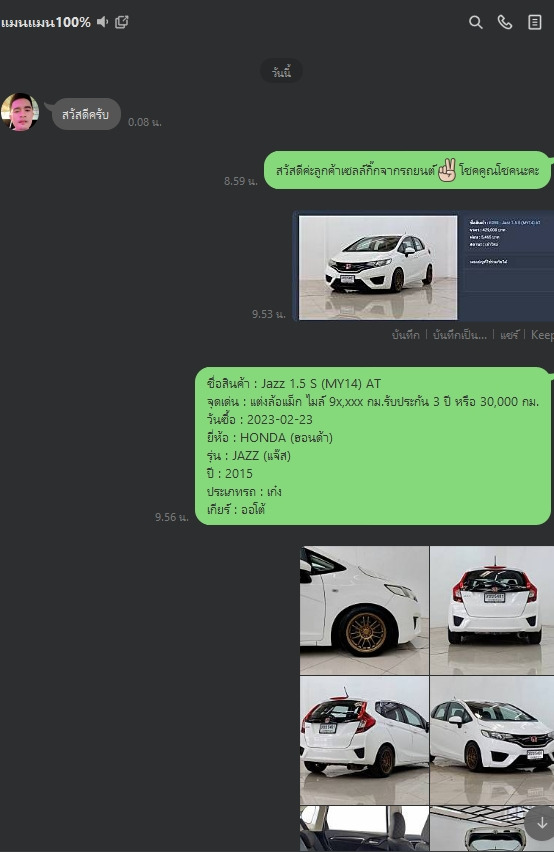Pop out chat in separate window
Viewport: 554px width, 852px height.
(122, 22)
